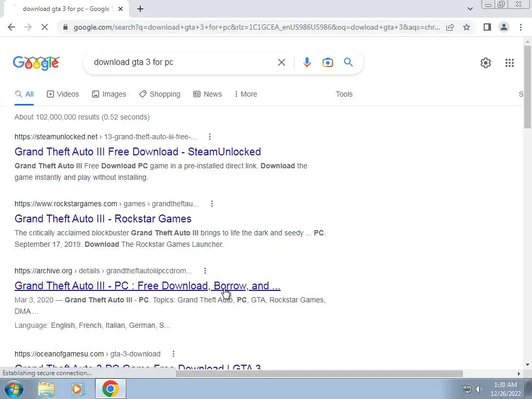
Task: Open the tab search dropdown arrow
Action: point(470,9)
